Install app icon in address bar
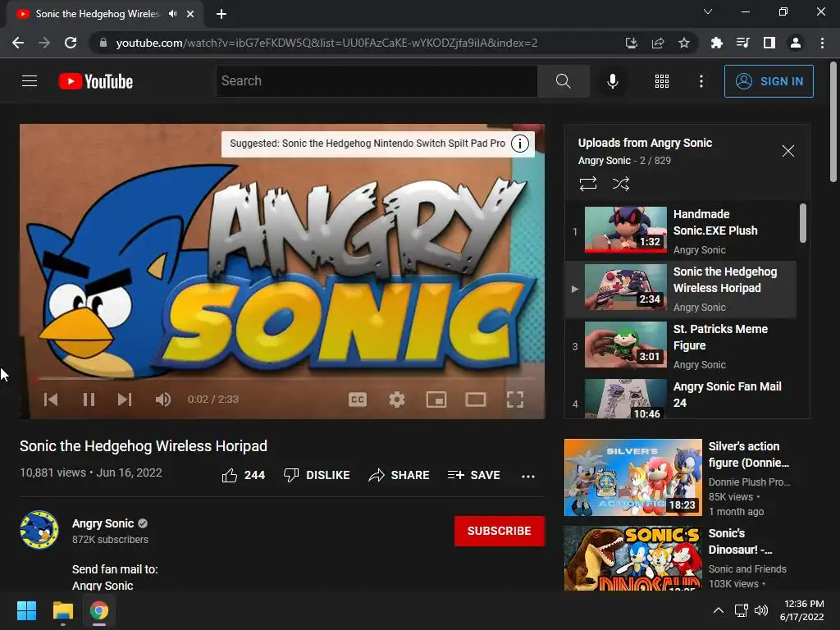 632,43
